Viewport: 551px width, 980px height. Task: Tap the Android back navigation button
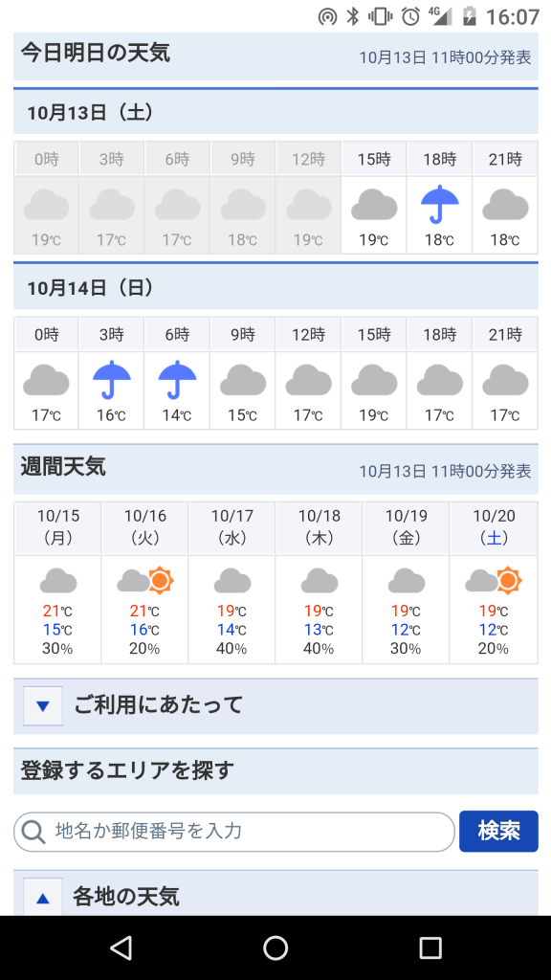121,947
